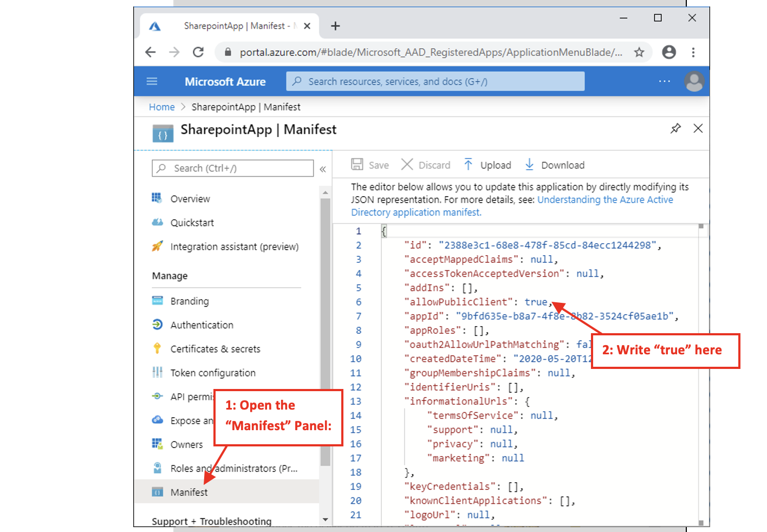Open Authentication in the Manage menu
The image size is (767, 532).
point(201,325)
